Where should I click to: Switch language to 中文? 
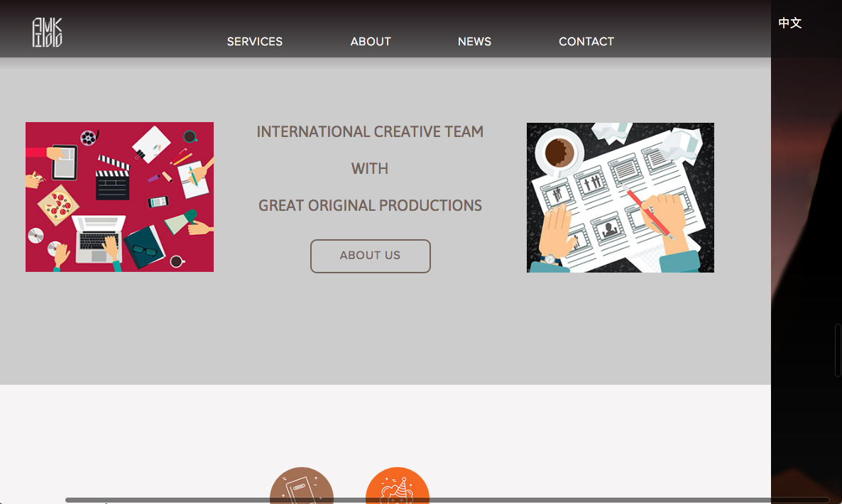tap(790, 23)
